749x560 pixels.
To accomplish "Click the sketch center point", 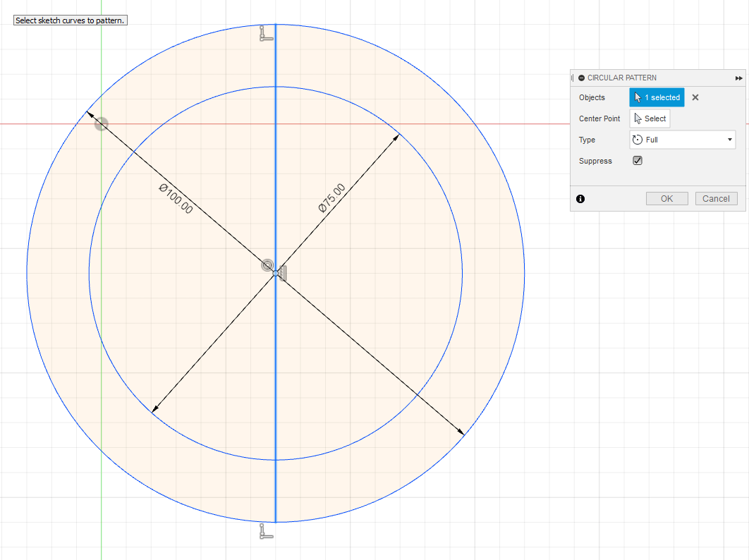I will 276,274.
